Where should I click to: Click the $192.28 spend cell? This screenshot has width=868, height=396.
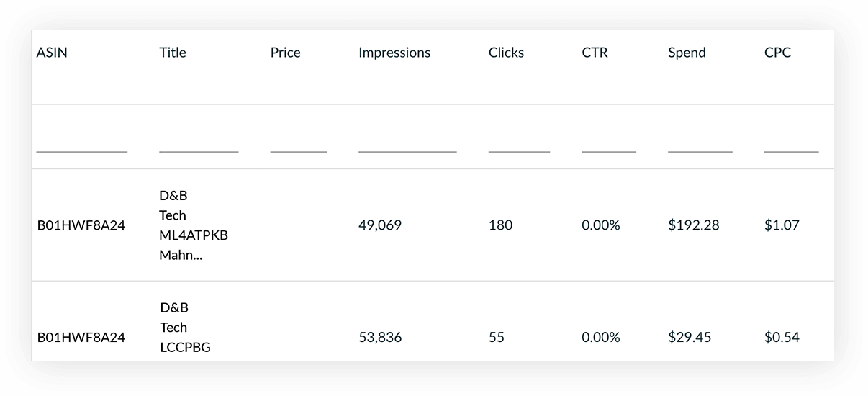(693, 225)
